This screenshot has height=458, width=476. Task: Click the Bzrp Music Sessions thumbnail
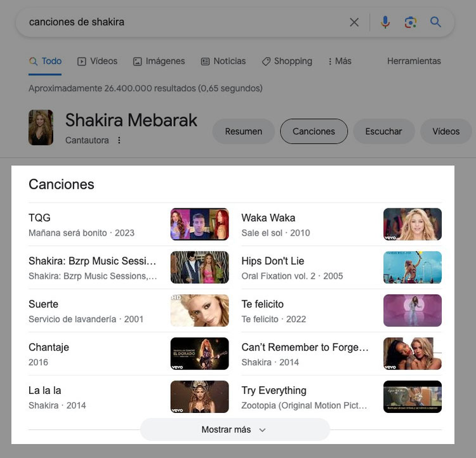(x=199, y=267)
